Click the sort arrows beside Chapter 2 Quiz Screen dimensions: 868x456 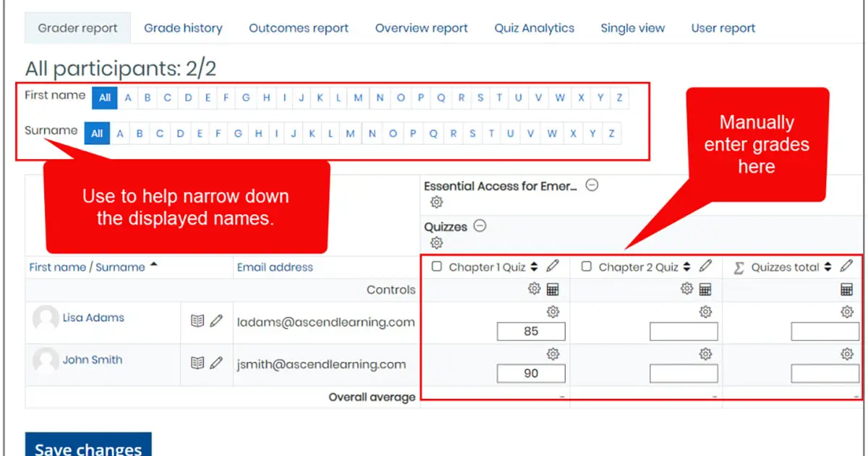pos(689,266)
